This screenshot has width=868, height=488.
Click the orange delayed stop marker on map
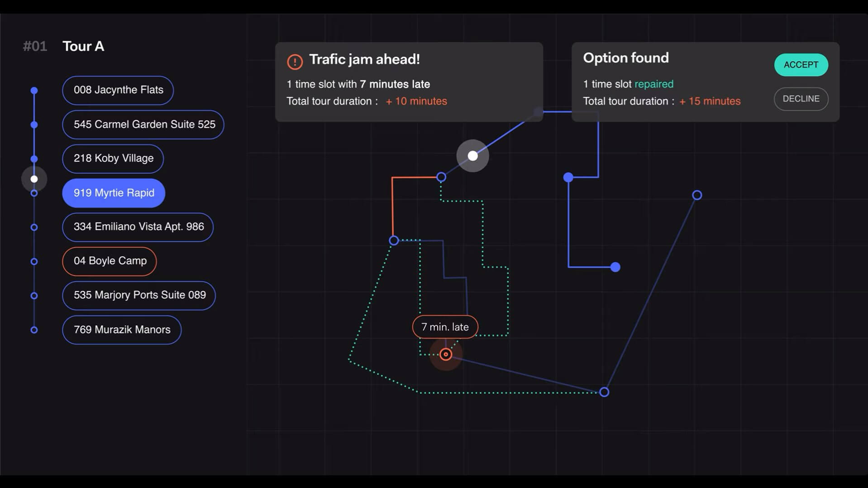point(446,354)
